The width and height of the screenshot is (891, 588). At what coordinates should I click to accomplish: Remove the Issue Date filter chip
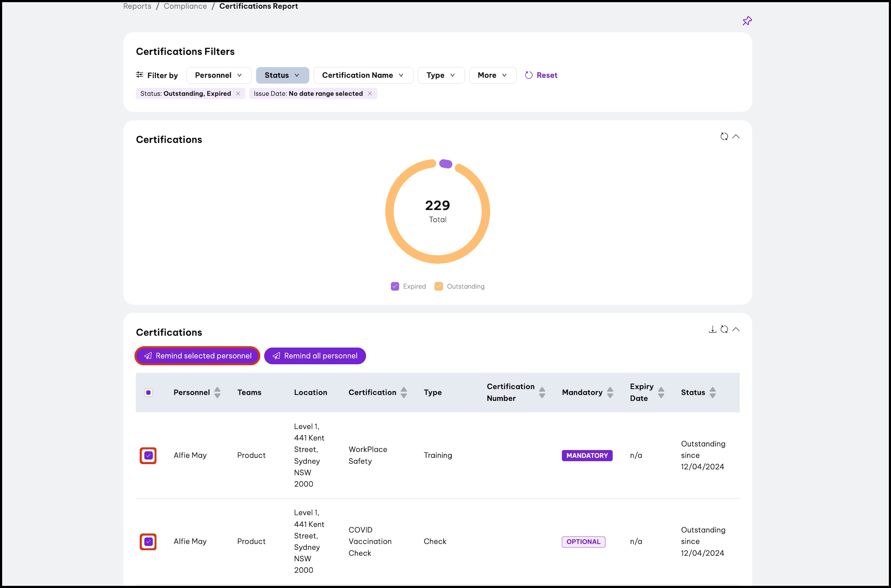[x=370, y=94]
